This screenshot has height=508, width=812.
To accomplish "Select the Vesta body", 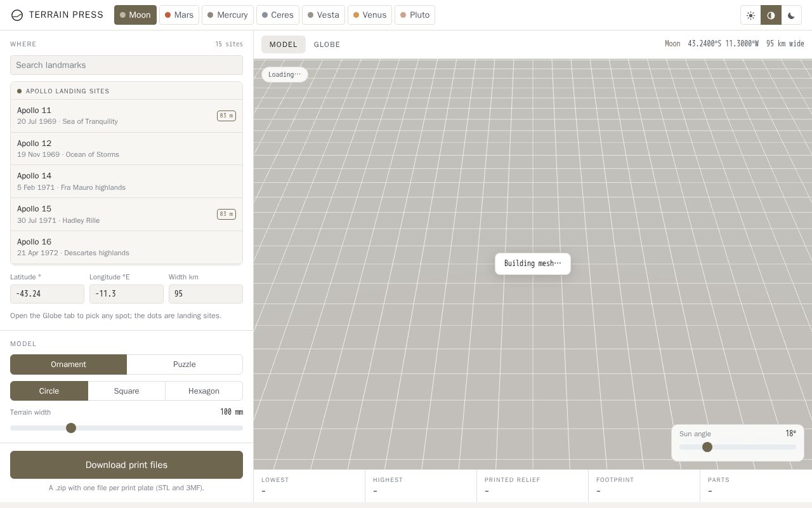I will pyautogui.click(x=324, y=15).
